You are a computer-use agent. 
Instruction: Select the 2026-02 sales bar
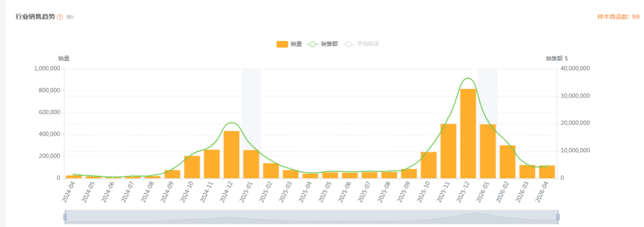(507, 162)
